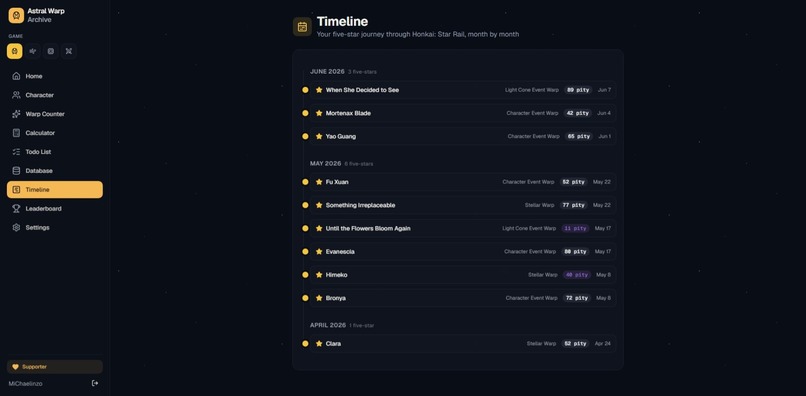Screen dimensions: 806x396
Task: Click the 65 pity badge
Action: tap(578, 136)
